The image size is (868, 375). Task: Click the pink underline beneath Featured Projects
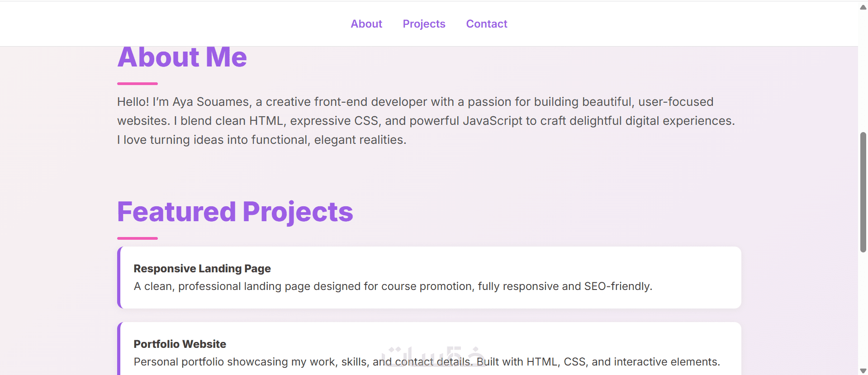coord(138,238)
